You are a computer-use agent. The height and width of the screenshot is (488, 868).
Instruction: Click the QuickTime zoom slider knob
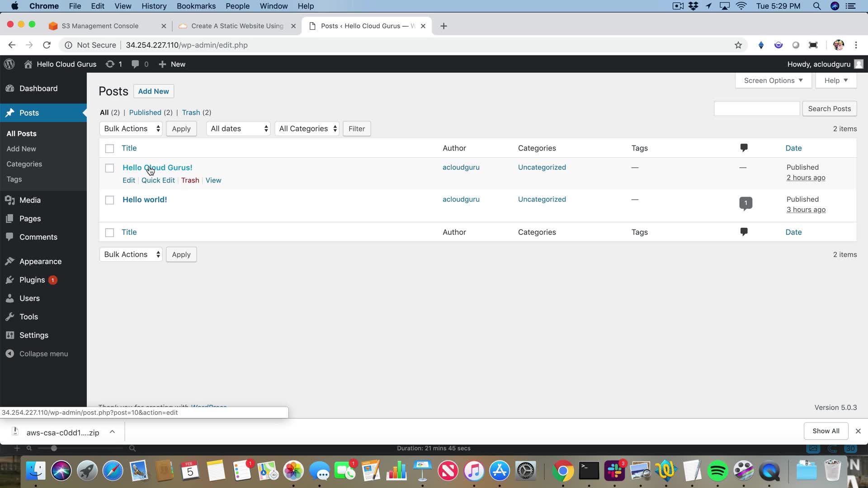tap(54, 448)
